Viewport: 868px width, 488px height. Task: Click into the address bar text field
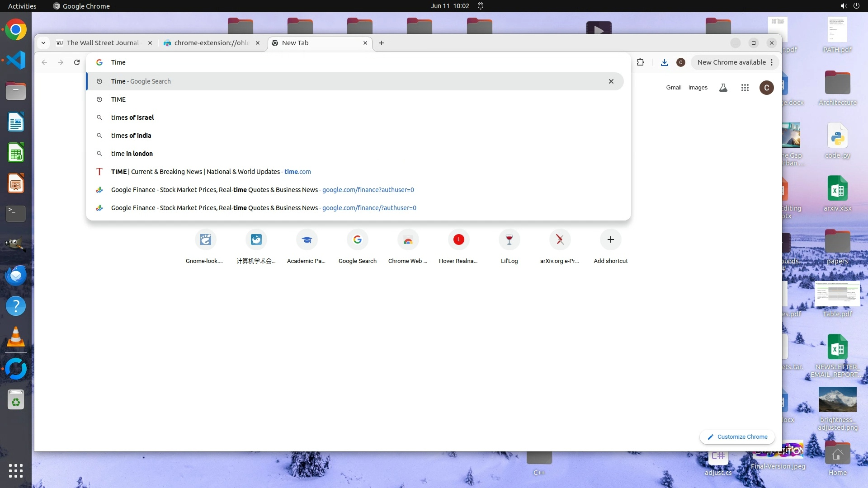pos(316,62)
